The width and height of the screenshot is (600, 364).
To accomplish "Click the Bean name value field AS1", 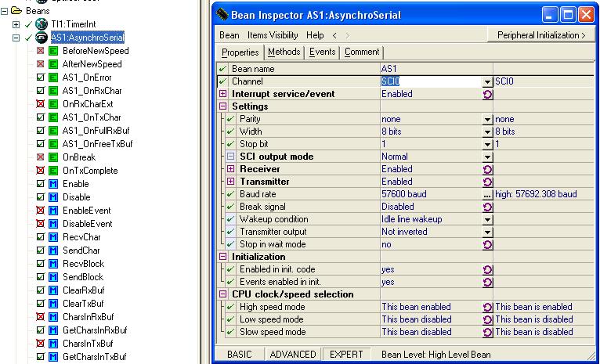I will coord(436,69).
